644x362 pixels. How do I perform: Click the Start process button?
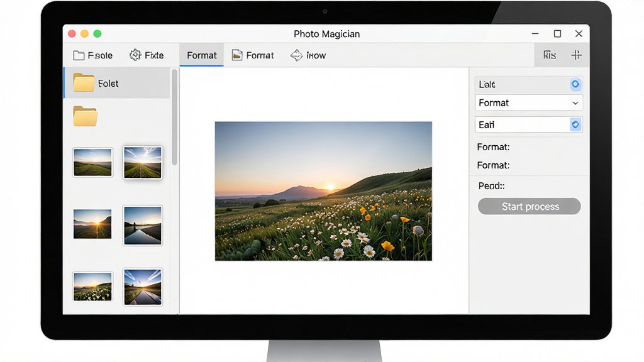point(529,206)
